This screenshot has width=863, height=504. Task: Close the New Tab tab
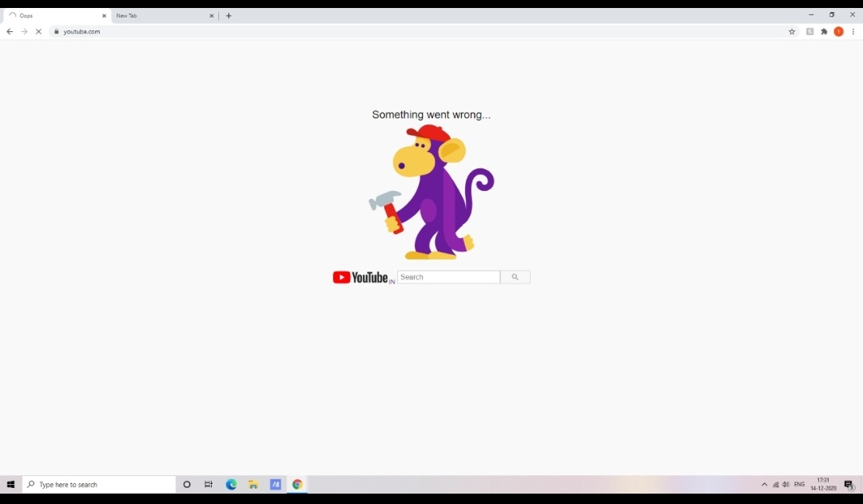[x=211, y=16]
